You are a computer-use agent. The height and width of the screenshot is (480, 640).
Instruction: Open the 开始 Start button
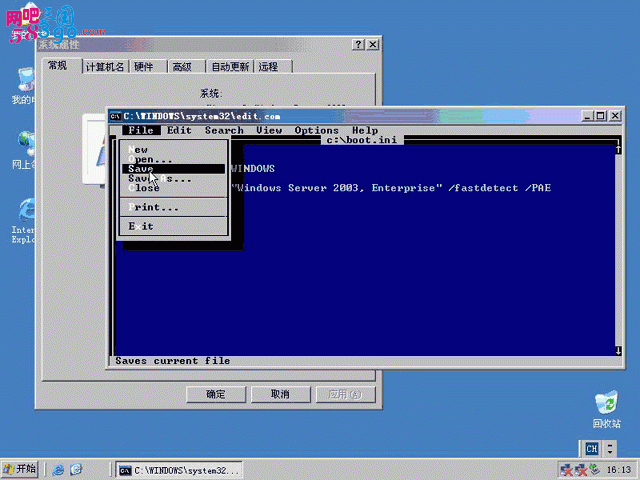tap(20, 469)
